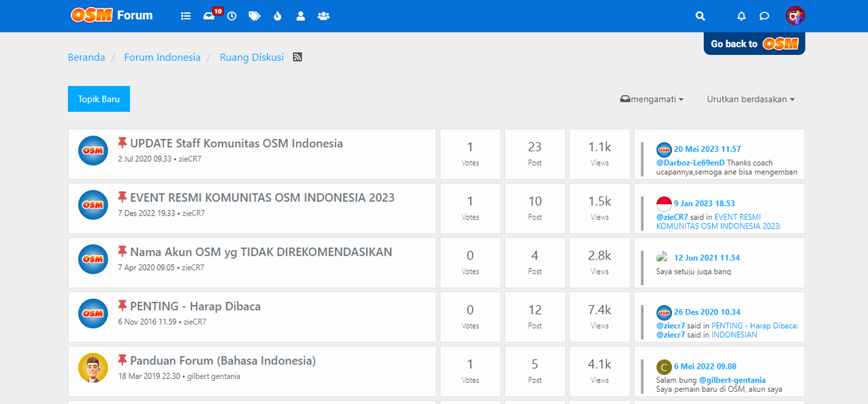
Task: Click OSM avatar of Nama Akun topic
Action: (93, 259)
